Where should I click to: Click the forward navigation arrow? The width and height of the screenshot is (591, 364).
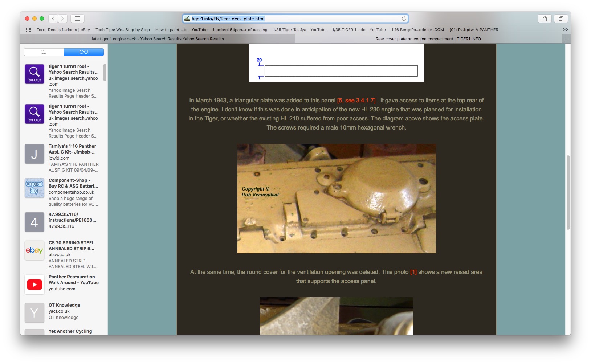[x=63, y=19]
